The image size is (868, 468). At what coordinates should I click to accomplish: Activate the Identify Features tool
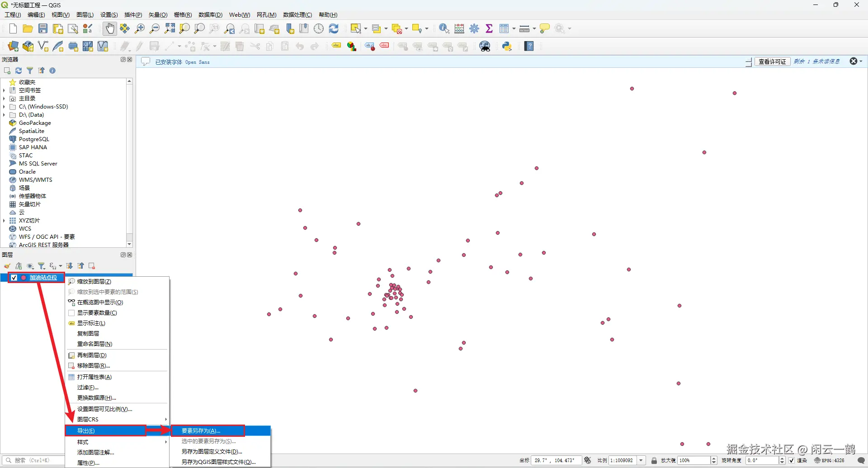444,28
